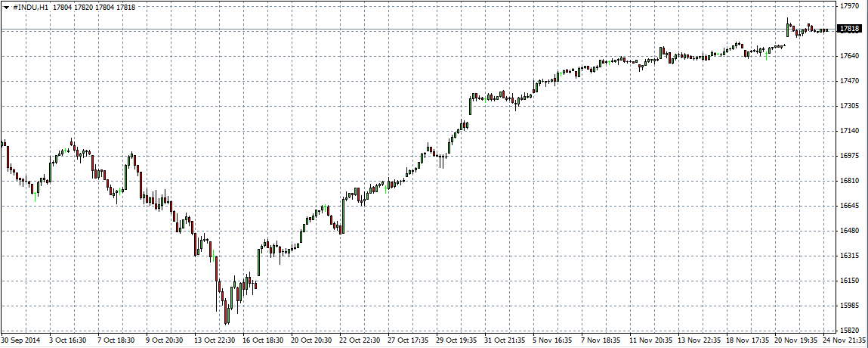Select the 30 Sep 2014 date label
This screenshot has height=348, width=868.
pyautogui.click(x=21, y=341)
